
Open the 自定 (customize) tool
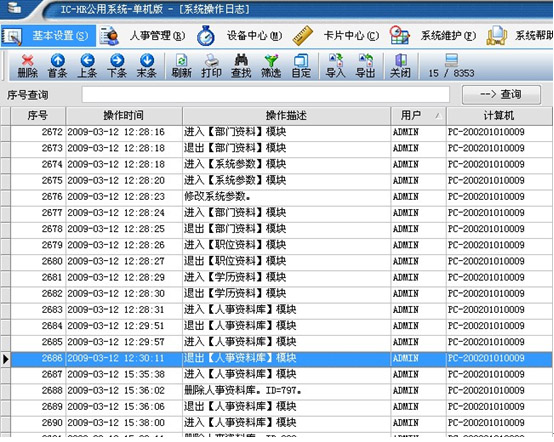tap(301, 66)
